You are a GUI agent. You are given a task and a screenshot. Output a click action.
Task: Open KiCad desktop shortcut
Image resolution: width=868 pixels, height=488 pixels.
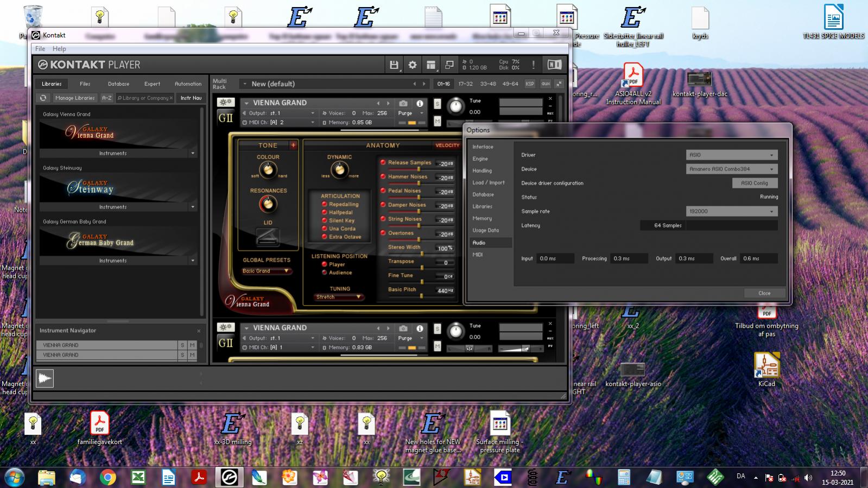click(766, 369)
